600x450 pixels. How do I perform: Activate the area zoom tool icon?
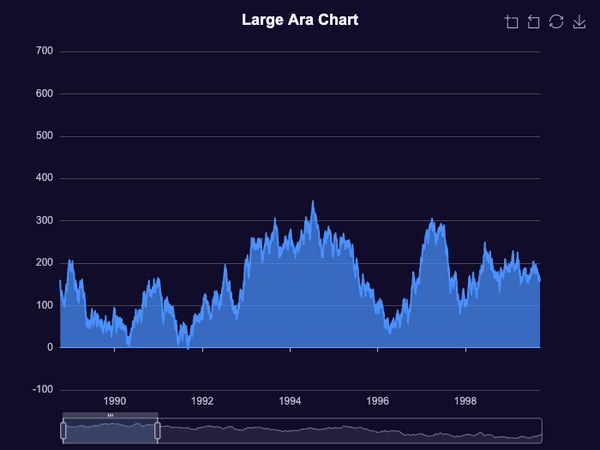coord(512,22)
